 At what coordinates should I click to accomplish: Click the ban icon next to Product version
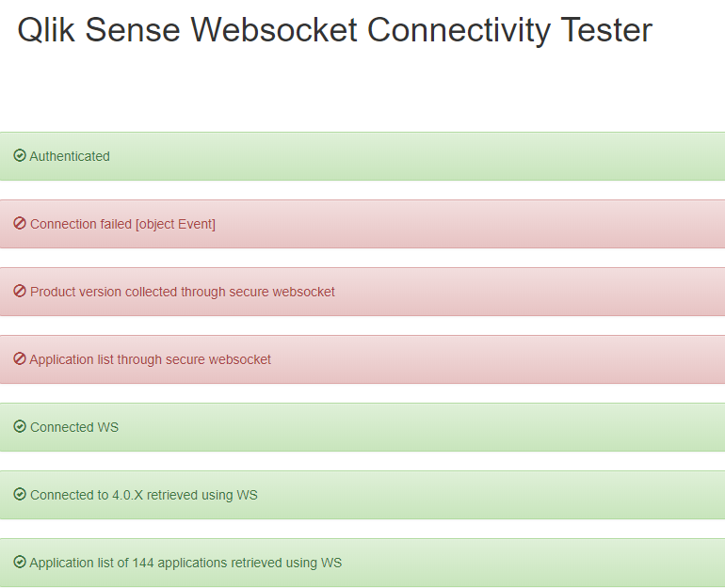click(x=20, y=292)
